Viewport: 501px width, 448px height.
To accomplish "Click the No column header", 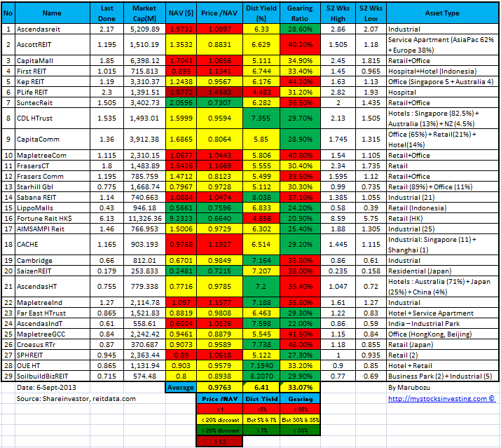I will point(8,13).
